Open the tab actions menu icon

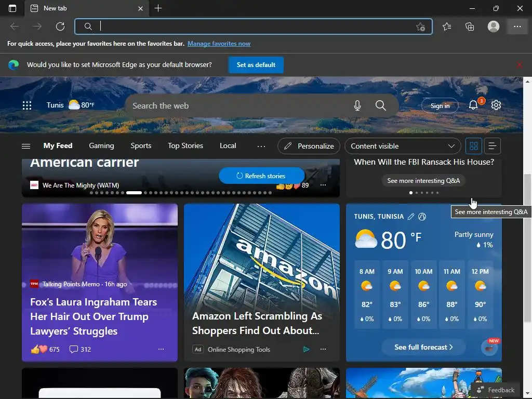12,8
